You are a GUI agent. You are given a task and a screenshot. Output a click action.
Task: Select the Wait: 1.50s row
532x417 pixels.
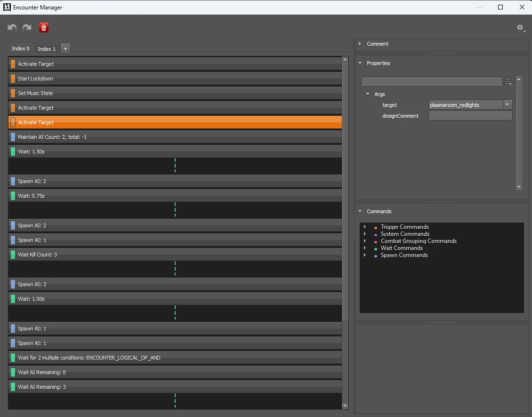point(175,152)
